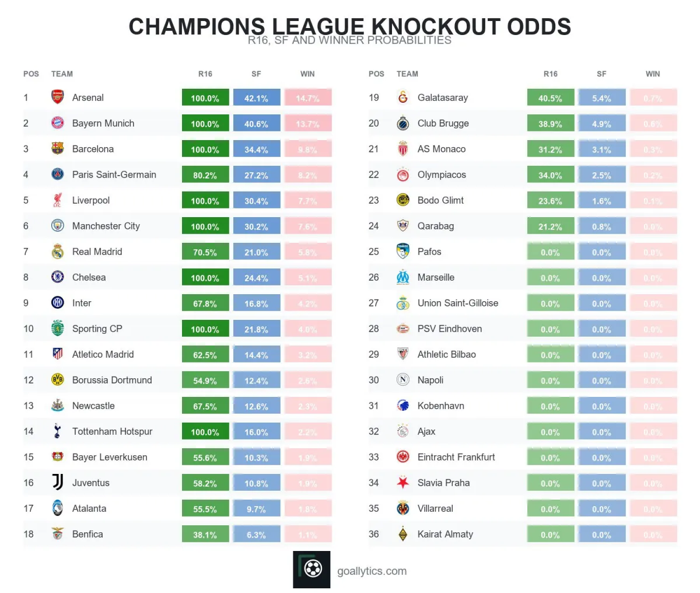Click the Napoli club logo

point(402,380)
